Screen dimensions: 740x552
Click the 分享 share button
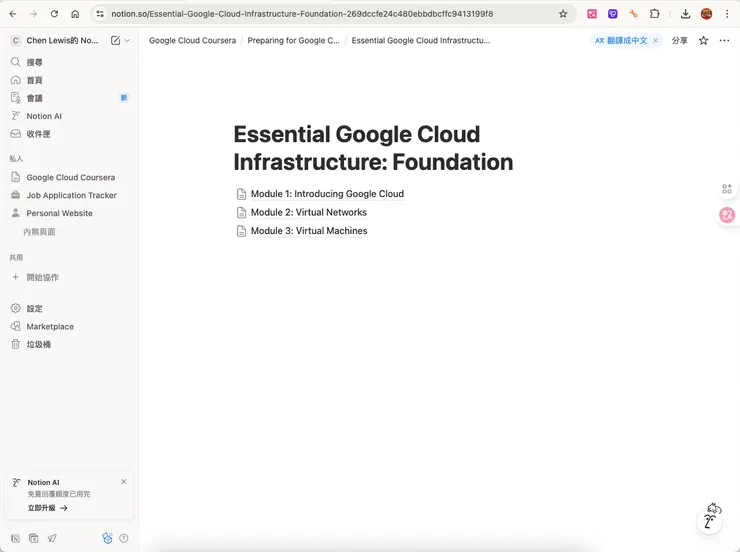point(679,41)
